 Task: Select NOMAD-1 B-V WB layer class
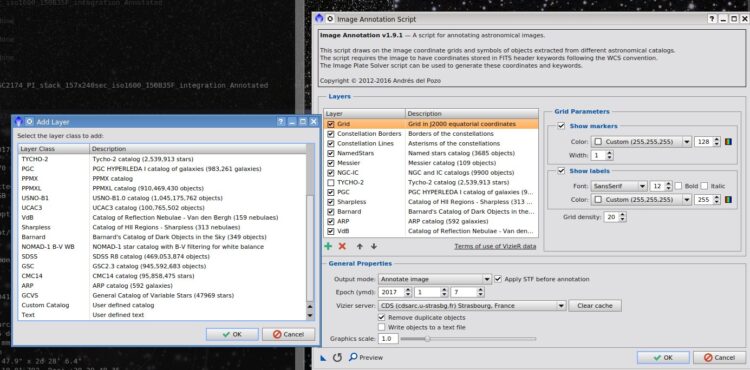[163, 247]
